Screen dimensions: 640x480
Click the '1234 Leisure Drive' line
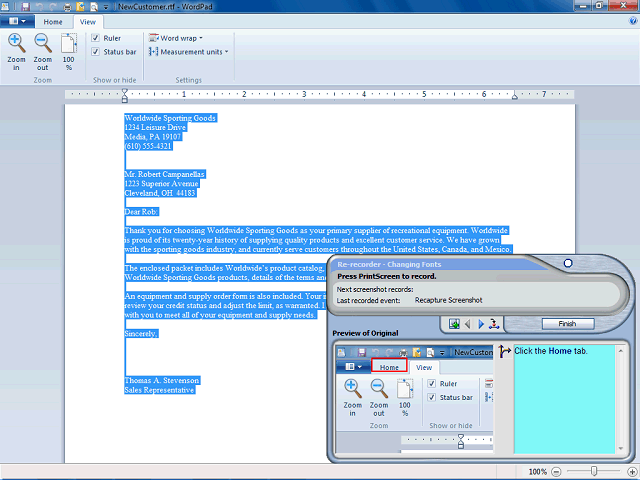point(155,127)
